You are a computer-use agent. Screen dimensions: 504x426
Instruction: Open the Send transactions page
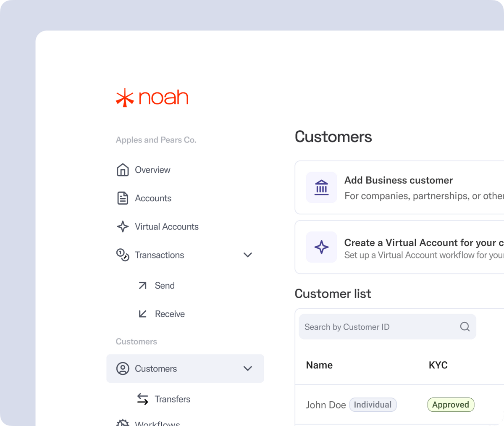tap(165, 286)
